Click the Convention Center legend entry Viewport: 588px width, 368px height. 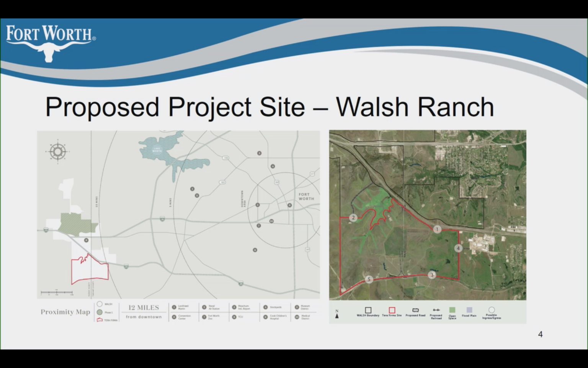pos(181,317)
